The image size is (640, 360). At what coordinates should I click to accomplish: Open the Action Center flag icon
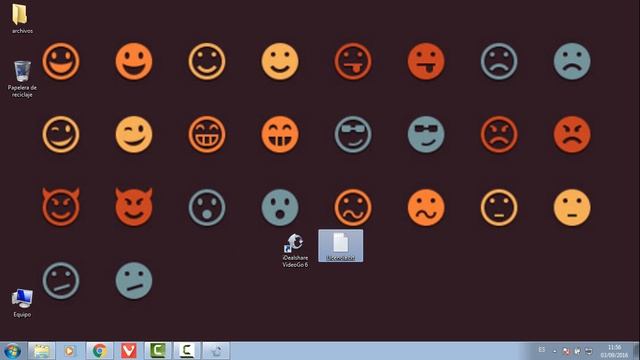pyautogui.click(x=566, y=351)
